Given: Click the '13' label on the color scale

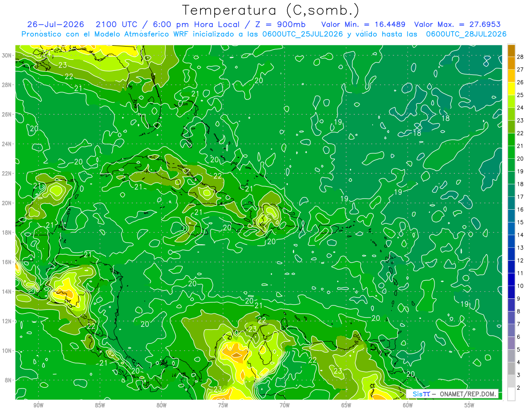Looking at the screenshot, I should (520, 248).
